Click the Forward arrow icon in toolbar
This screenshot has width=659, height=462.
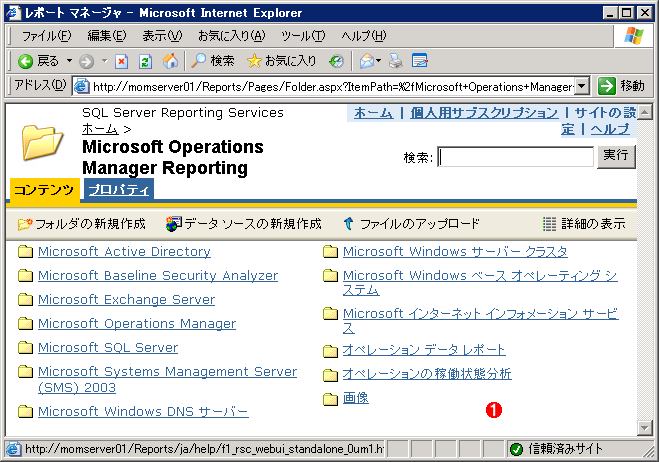click(86, 61)
